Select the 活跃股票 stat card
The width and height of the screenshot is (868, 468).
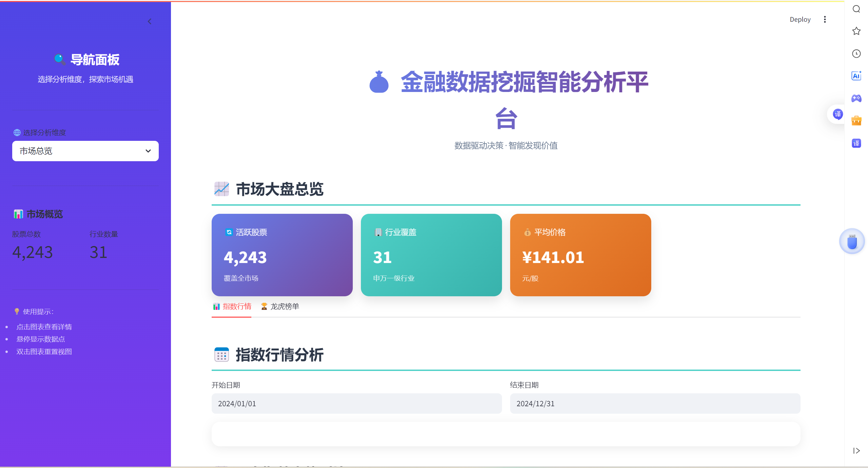click(x=282, y=255)
